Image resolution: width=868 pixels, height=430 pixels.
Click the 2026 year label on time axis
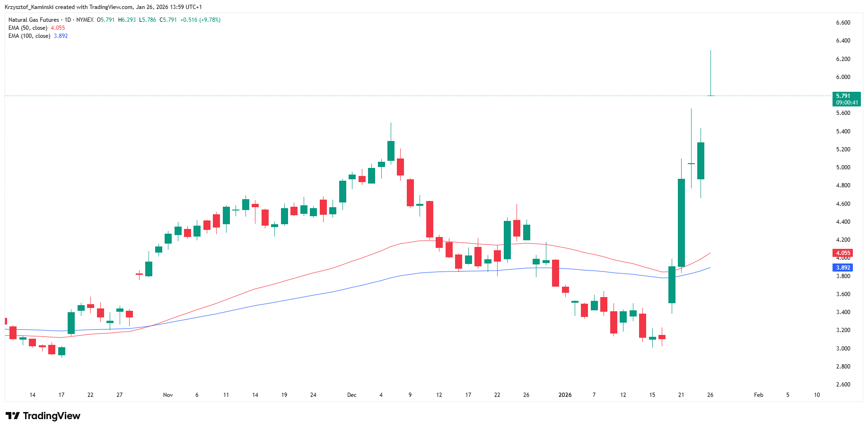tap(565, 395)
